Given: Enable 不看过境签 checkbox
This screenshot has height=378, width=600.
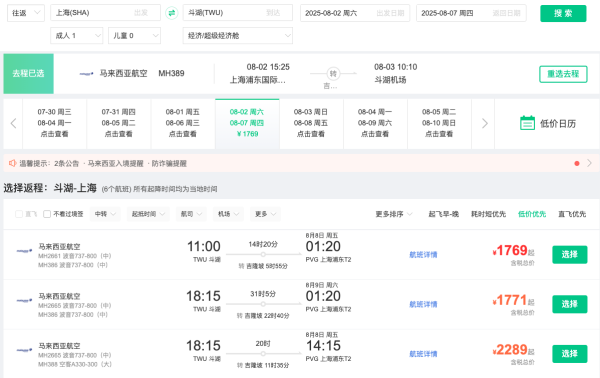Looking at the screenshot, I should pyautogui.click(x=47, y=214).
